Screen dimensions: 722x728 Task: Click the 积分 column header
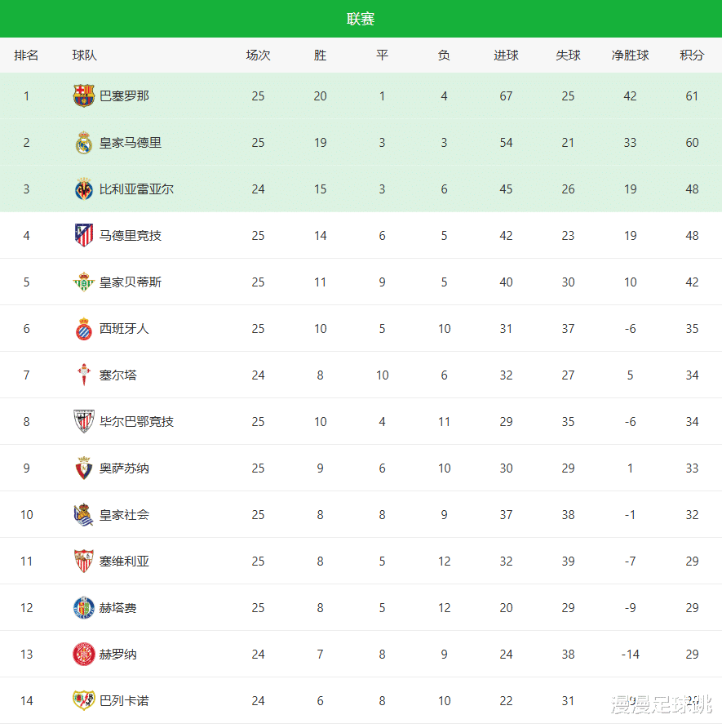point(692,55)
